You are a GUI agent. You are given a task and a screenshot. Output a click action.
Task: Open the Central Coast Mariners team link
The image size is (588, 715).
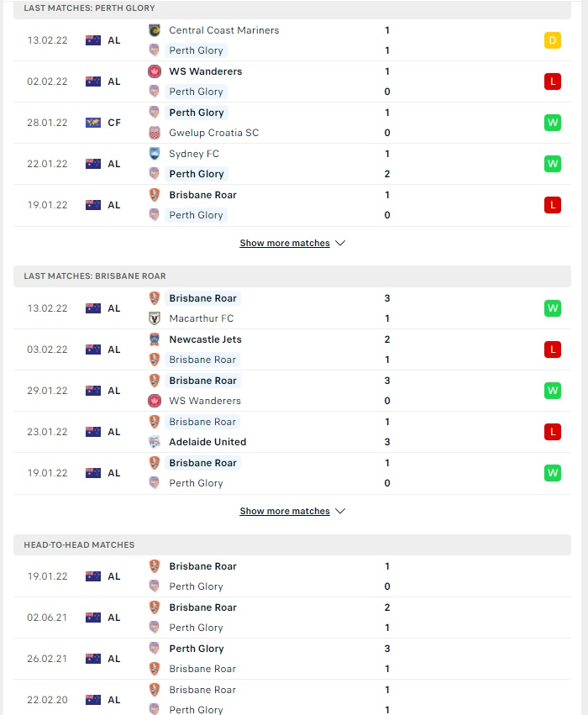(x=223, y=30)
